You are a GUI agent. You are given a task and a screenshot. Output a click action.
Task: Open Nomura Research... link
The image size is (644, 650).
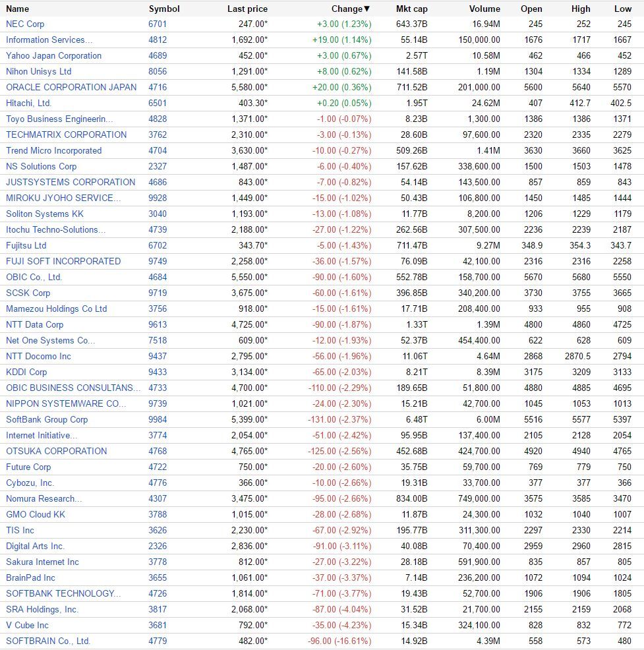coord(44,498)
